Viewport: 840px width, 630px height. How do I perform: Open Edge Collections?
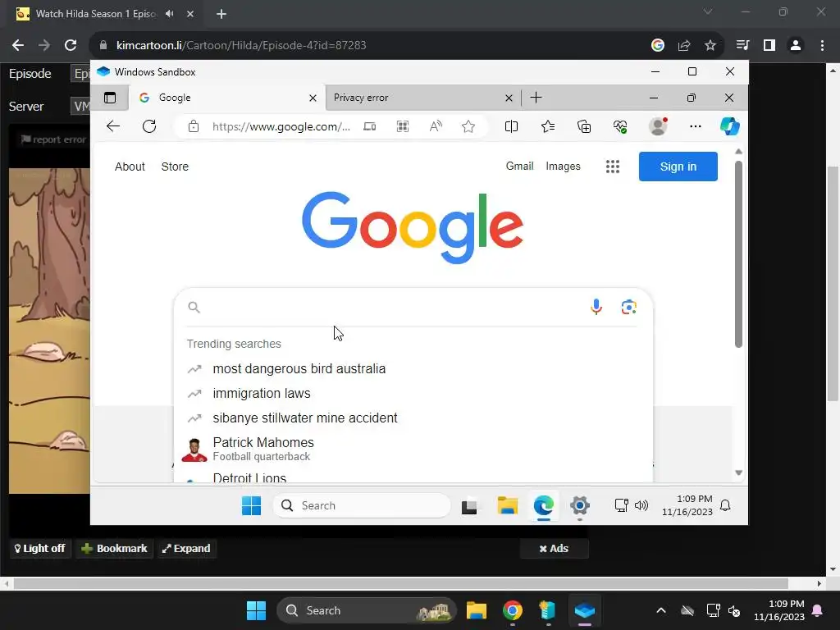tap(584, 126)
